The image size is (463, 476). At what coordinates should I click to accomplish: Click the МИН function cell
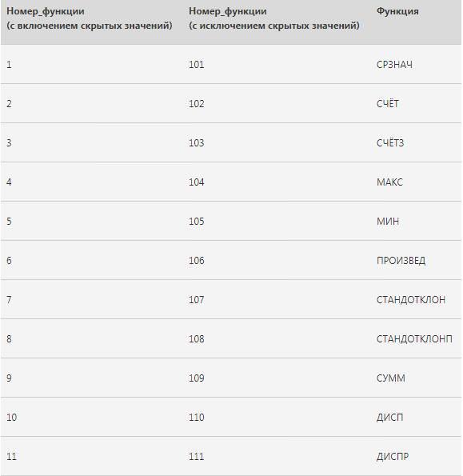point(388,222)
